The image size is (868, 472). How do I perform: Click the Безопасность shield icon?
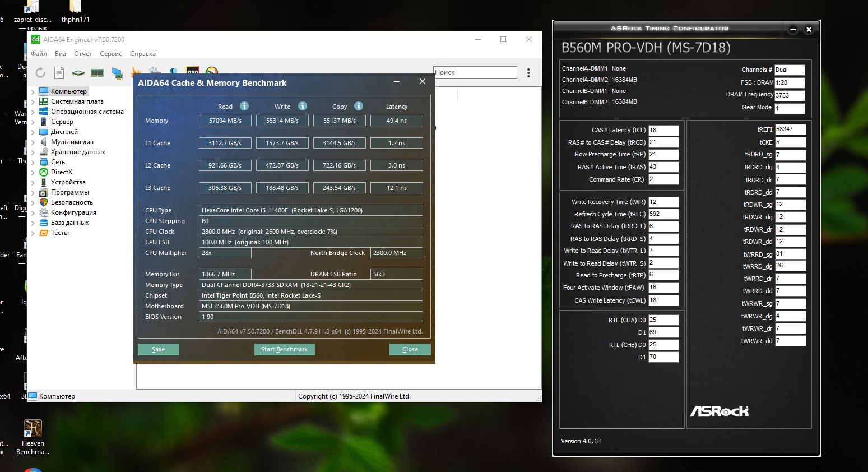[44, 202]
